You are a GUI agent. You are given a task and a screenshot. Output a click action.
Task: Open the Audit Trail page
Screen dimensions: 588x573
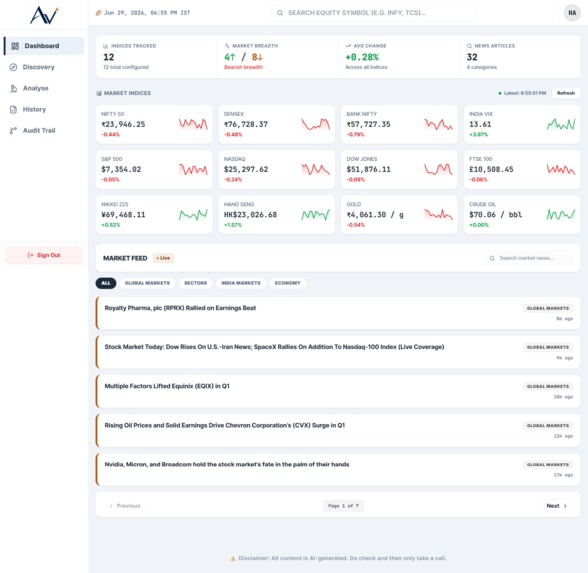(44, 130)
